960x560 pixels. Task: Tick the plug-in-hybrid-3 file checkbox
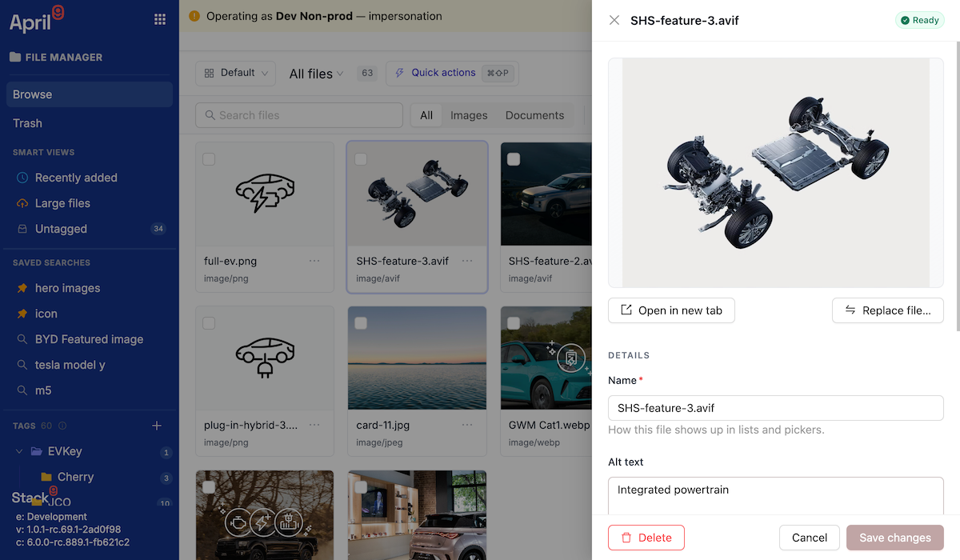click(x=209, y=323)
